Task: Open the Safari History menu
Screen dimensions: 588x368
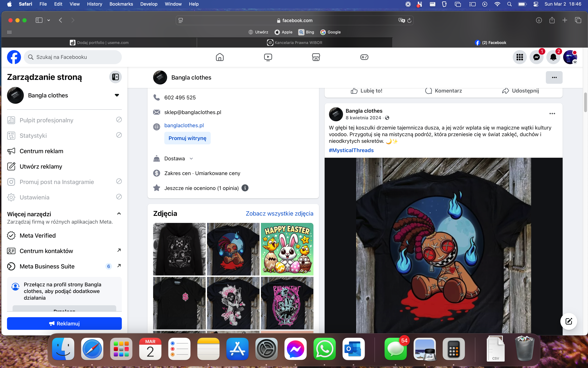Action: tap(94, 4)
